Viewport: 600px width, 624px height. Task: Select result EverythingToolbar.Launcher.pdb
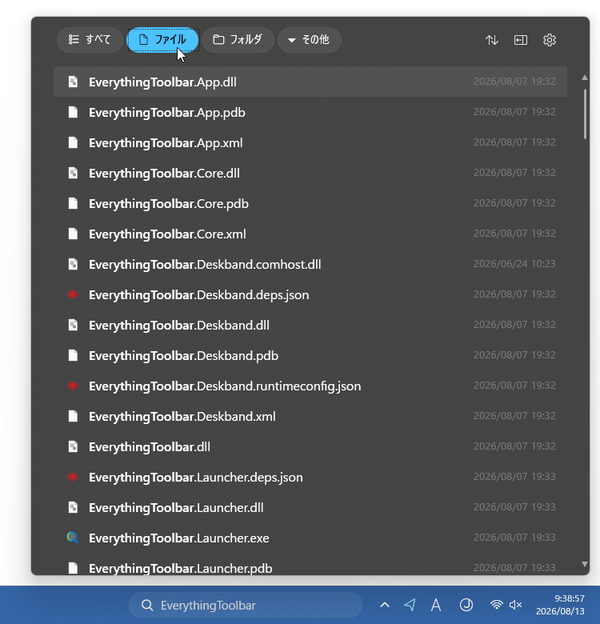(x=310, y=566)
